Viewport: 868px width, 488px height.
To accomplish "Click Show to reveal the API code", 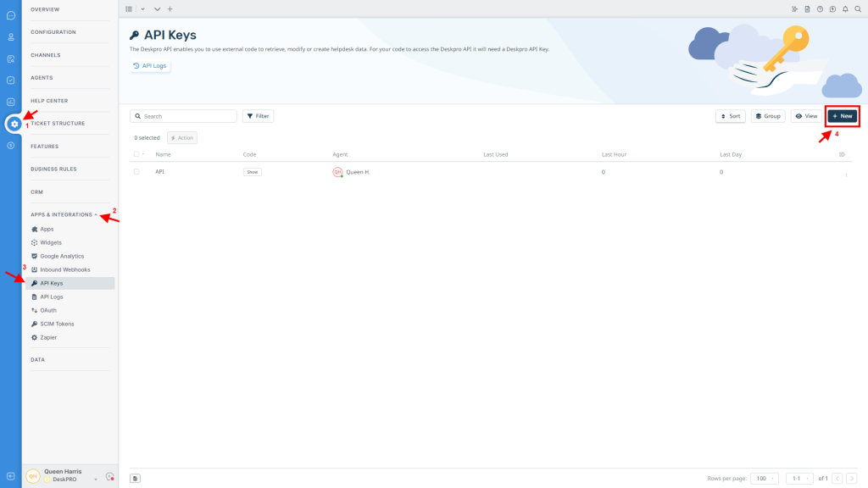I will tap(252, 172).
